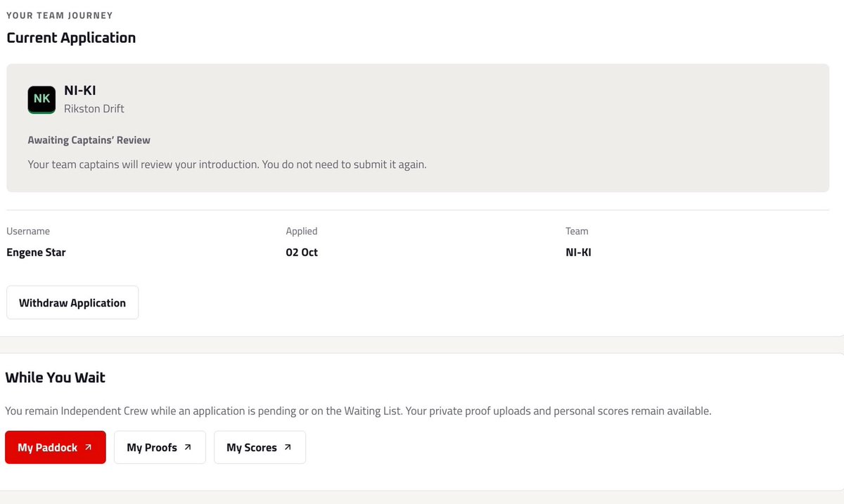
Task: Click the sentence about team captains reviewing your introduction
Action: [227, 164]
